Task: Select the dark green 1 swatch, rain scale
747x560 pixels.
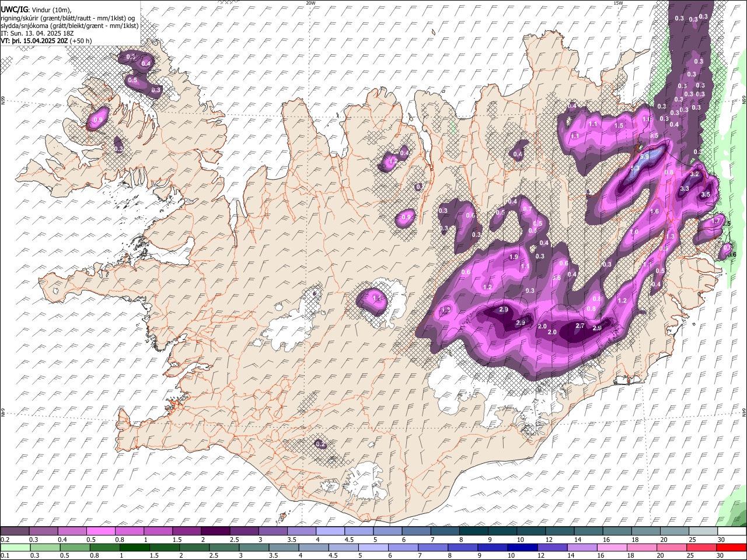Action: point(134,547)
